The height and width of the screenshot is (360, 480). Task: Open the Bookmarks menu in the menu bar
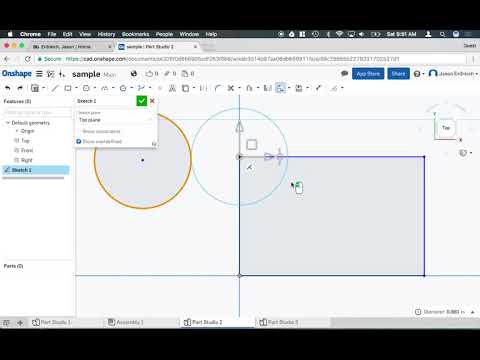click(135, 34)
